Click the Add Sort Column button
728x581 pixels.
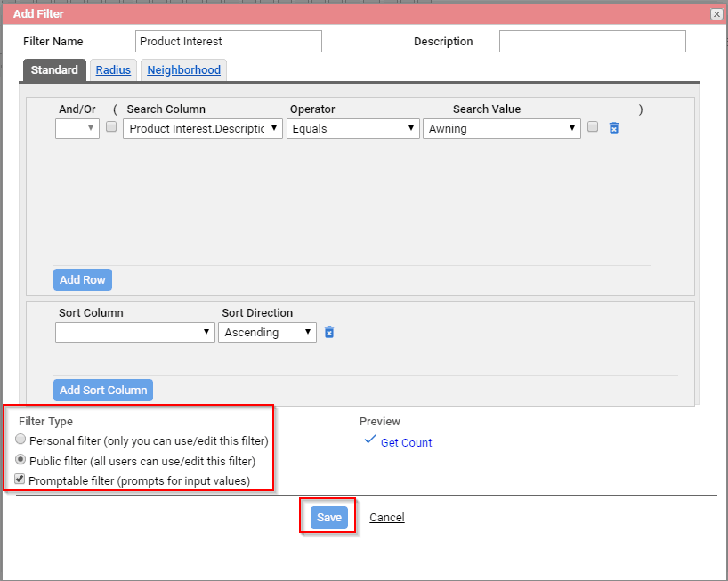point(103,391)
